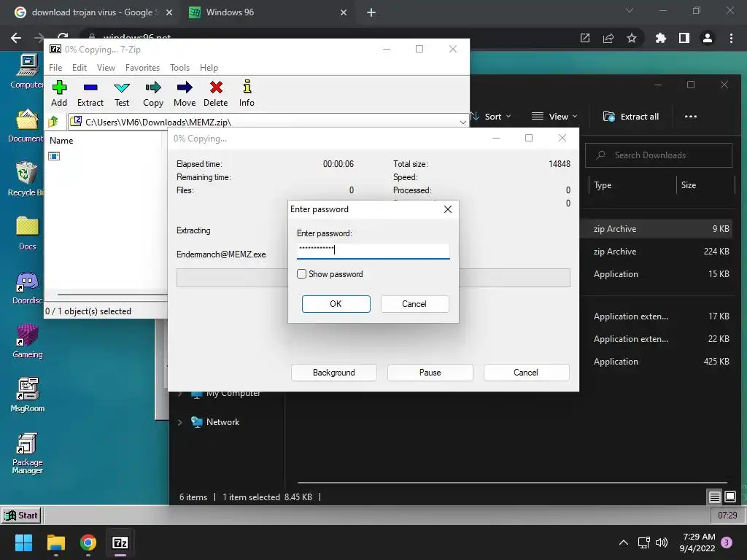Switch Explorer to large thumbnails view

coord(730,497)
